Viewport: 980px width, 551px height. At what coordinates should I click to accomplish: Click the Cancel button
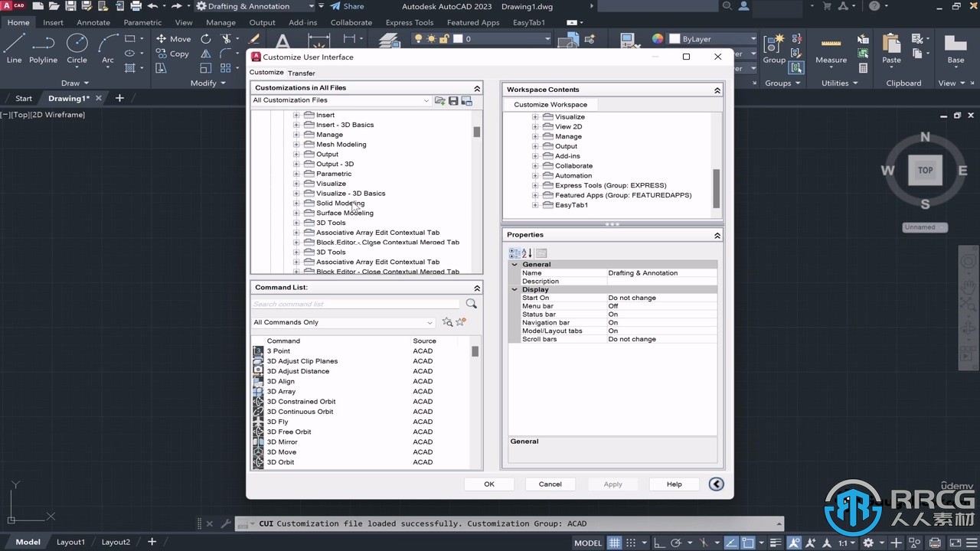click(550, 484)
